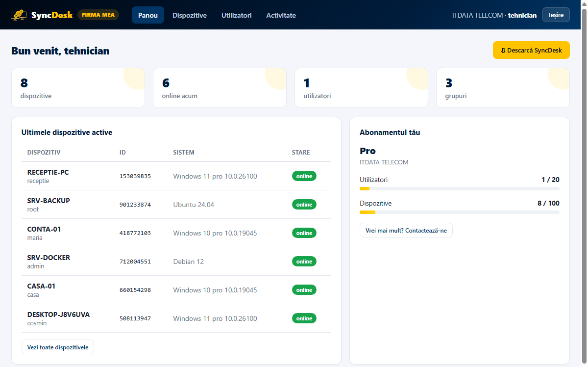This screenshot has width=588, height=367.
Task: Click ITDATA TELECOM · tehnician account label
Action: coord(494,15)
